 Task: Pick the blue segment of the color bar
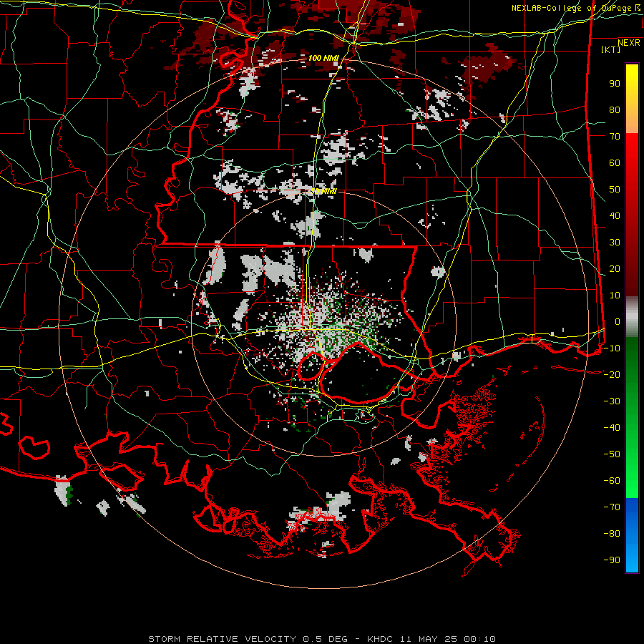[632, 535]
